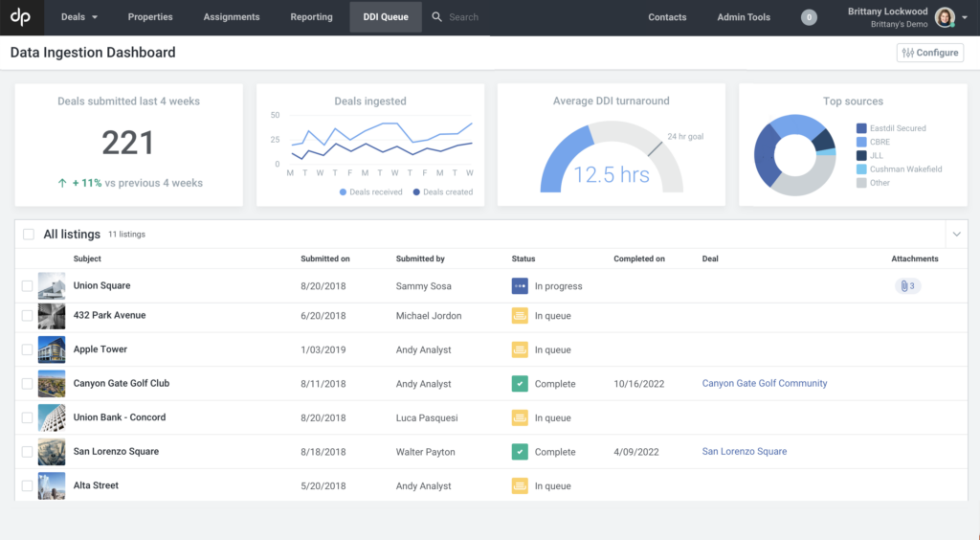980x540 pixels.
Task: Open the Deals dropdown menu
Action: tap(79, 17)
